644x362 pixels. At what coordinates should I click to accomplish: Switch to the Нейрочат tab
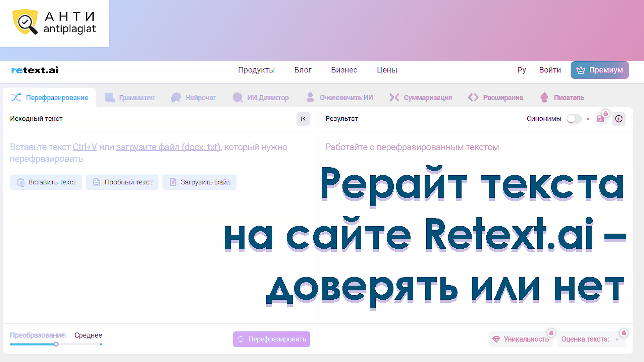tap(194, 98)
